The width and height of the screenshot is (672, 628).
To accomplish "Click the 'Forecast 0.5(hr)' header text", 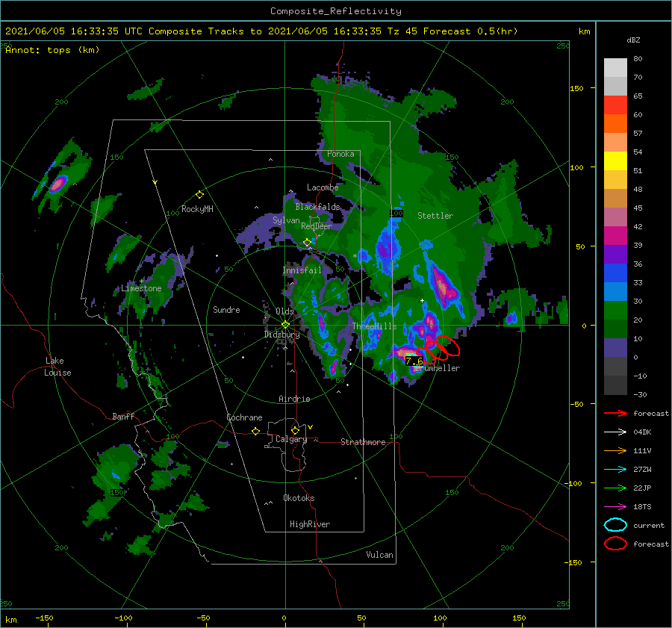I will [470, 31].
